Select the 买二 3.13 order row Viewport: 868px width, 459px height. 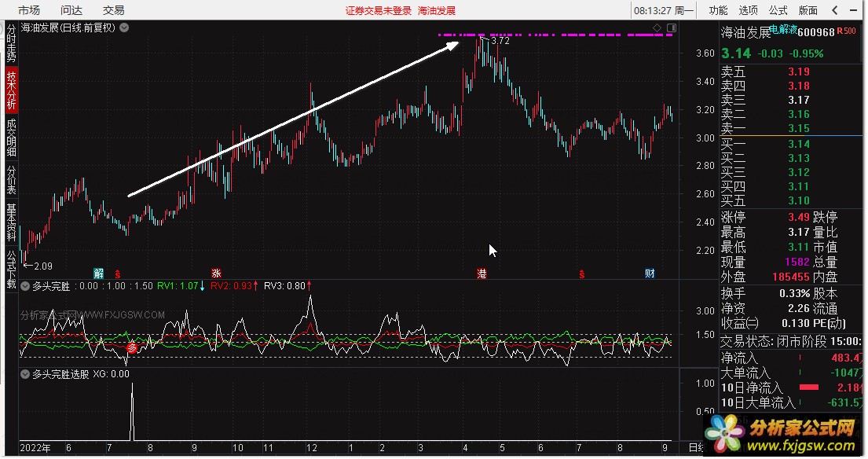pyautogui.click(x=790, y=158)
